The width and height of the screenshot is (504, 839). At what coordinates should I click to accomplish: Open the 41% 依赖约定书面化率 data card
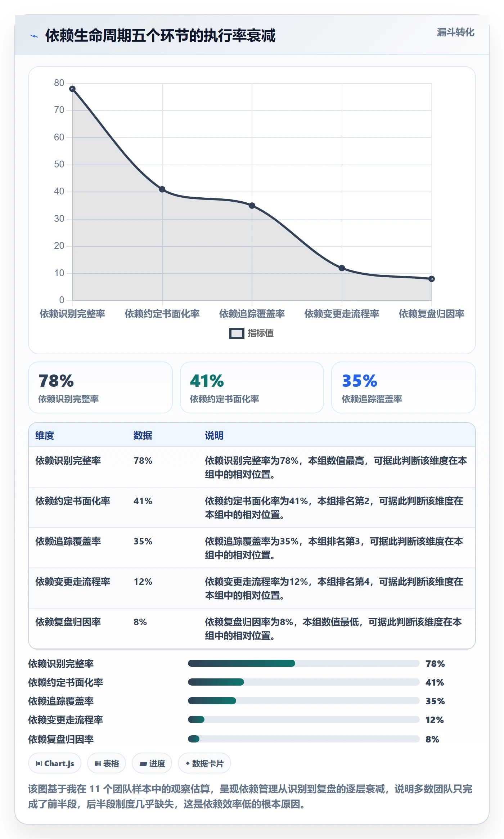point(252,387)
